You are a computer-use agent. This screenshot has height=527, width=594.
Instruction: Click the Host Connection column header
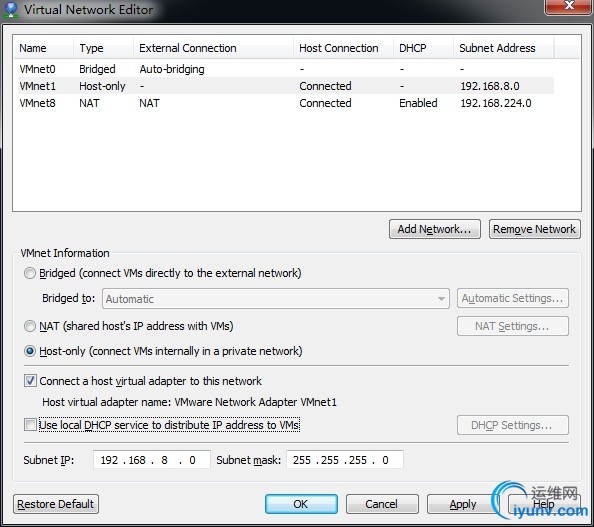(343, 48)
